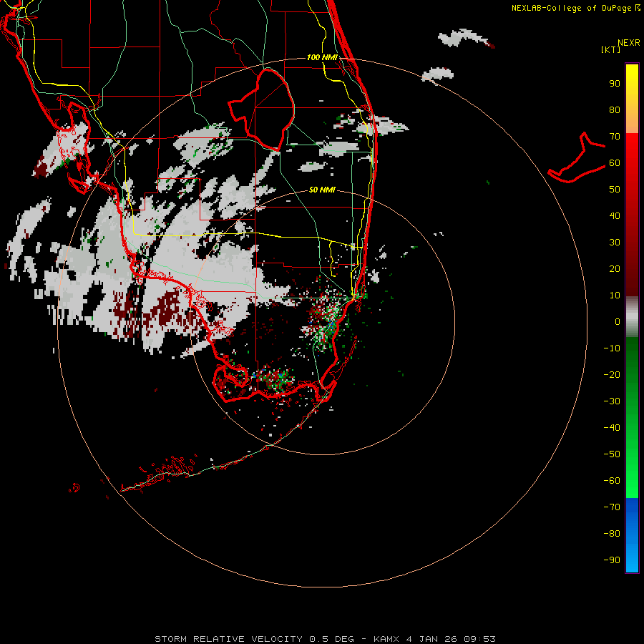Image resolution: width=644 pixels, height=644 pixels.
Task: Click the 20 value on velocity scale
Action: click(615, 269)
